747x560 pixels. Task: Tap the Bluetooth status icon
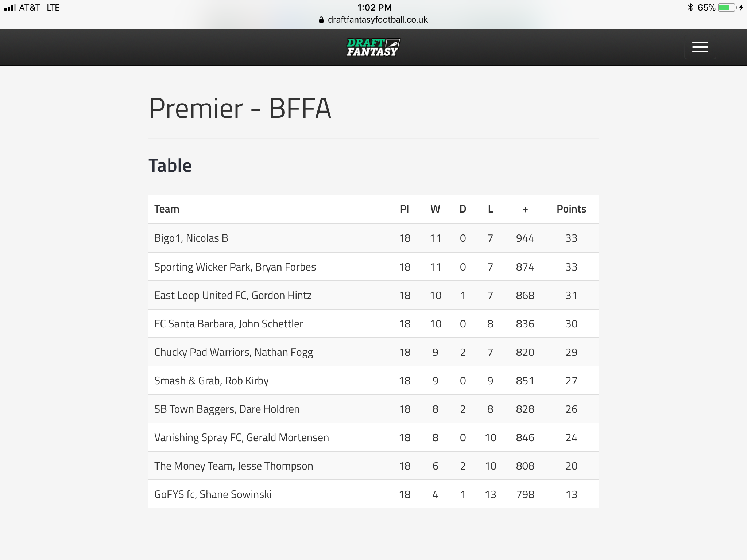(690, 8)
